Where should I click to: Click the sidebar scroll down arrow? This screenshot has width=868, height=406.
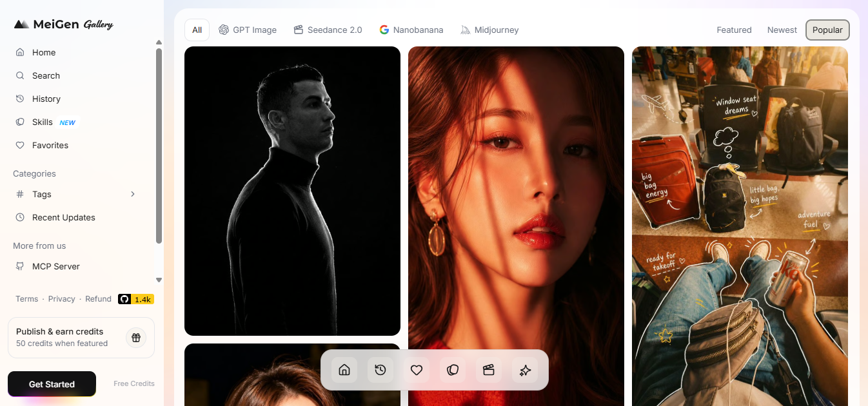[x=159, y=280]
